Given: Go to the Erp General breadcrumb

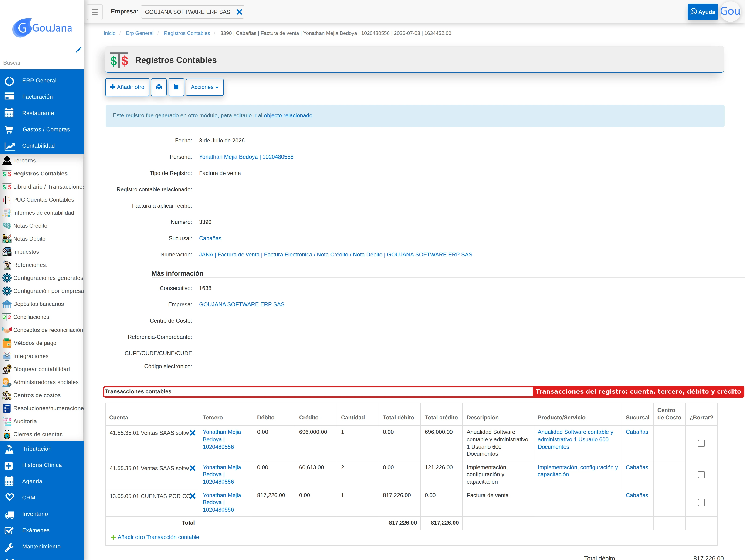Looking at the screenshot, I should pyautogui.click(x=139, y=33).
